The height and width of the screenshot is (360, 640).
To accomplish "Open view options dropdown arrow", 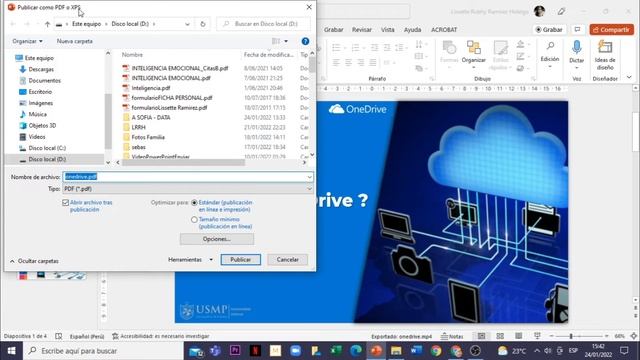I will click(x=286, y=41).
